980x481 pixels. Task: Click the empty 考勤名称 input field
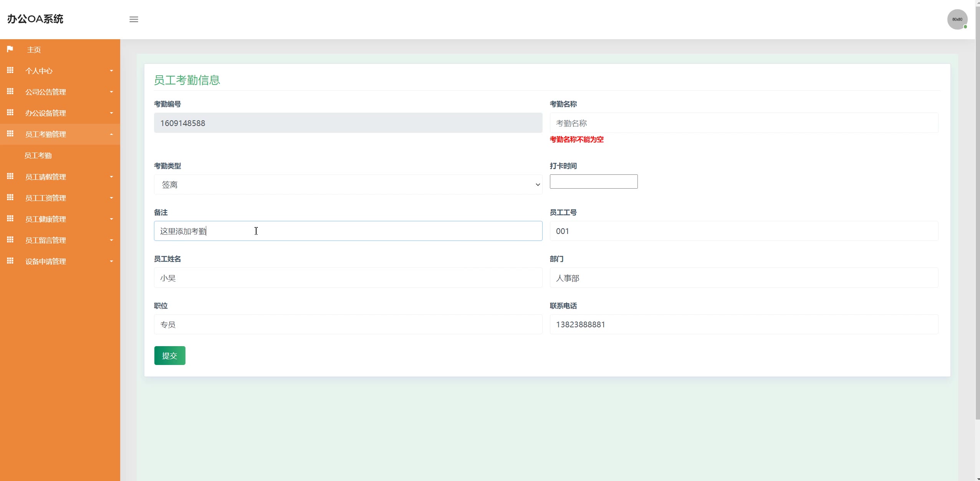[744, 123]
